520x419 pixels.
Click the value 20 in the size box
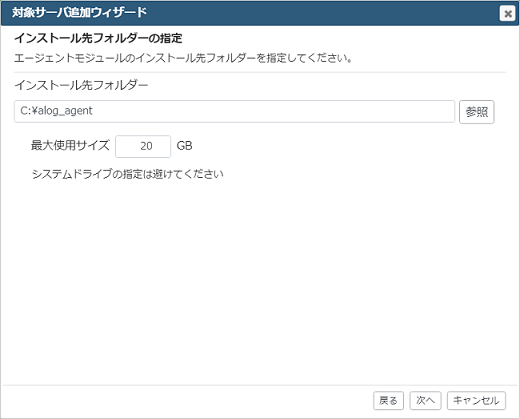[x=146, y=146]
